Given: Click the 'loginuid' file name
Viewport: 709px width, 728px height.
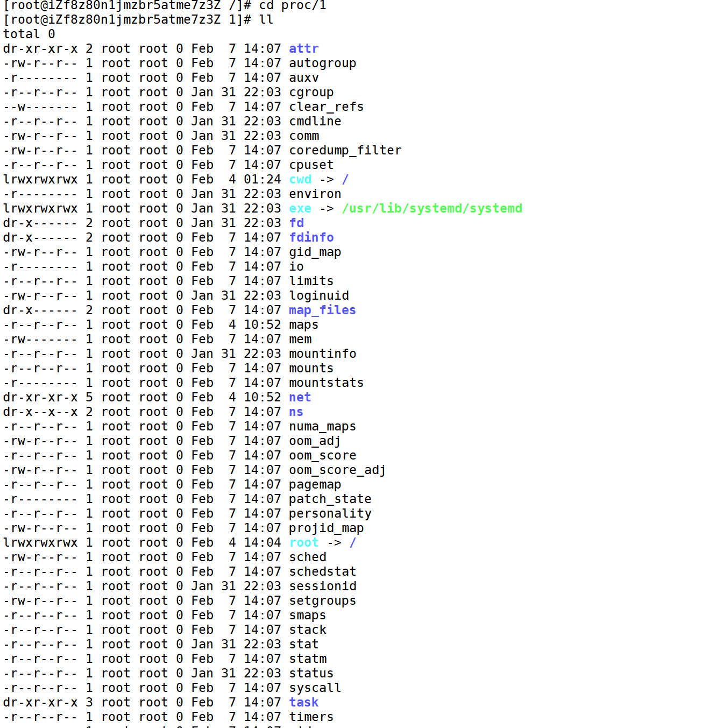Looking at the screenshot, I should tap(319, 295).
